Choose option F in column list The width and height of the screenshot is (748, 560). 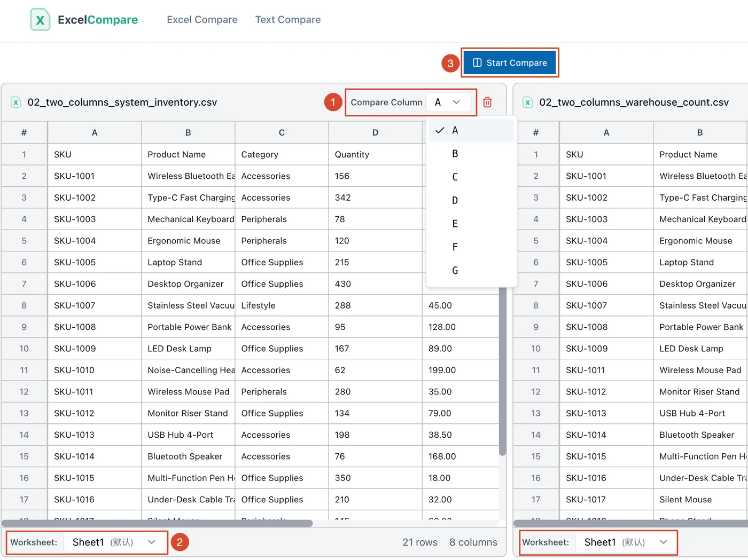tap(471, 247)
